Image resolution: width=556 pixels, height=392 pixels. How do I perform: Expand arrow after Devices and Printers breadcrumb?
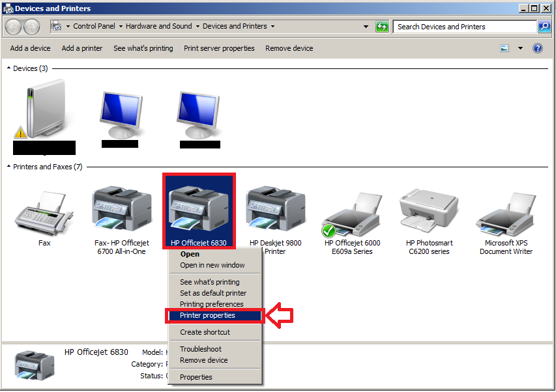272,26
